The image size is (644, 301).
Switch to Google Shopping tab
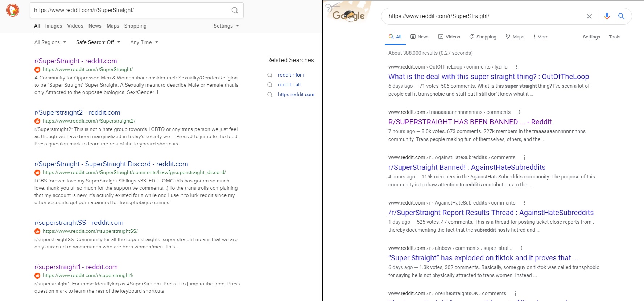[x=483, y=37]
